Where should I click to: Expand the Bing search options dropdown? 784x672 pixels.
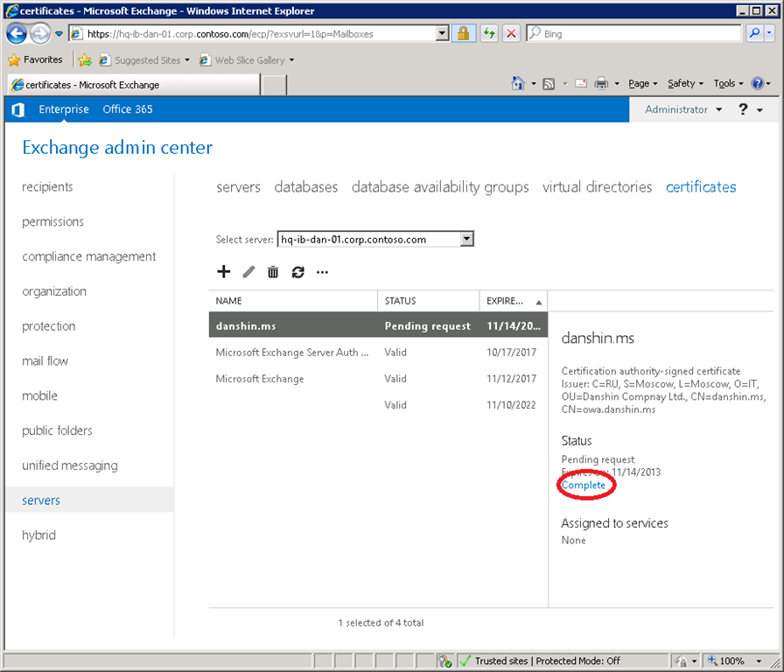(769, 33)
